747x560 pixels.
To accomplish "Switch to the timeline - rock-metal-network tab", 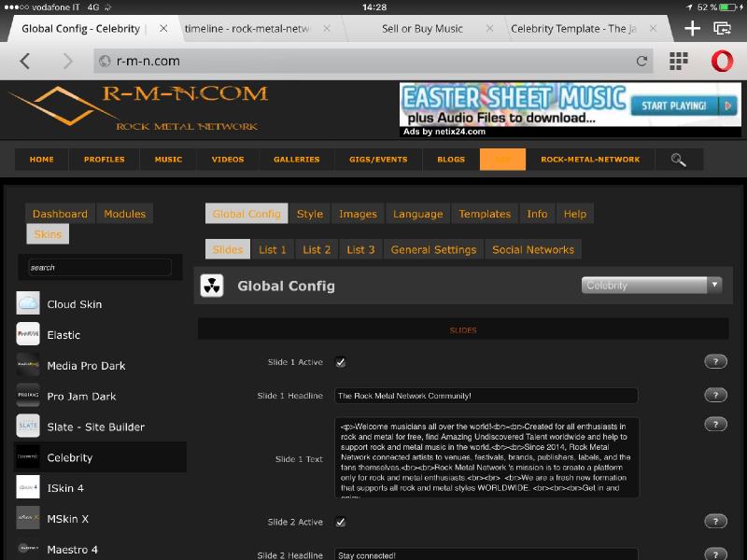I will (x=247, y=29).
